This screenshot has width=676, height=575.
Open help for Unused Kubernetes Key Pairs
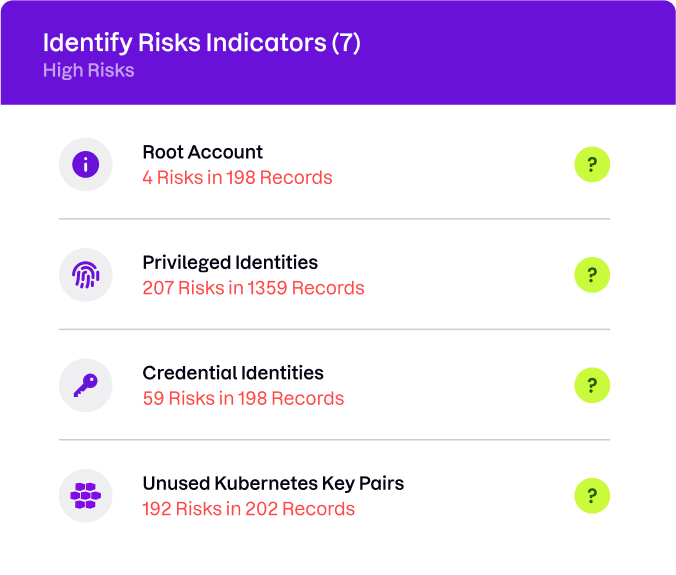pos(592,496)
